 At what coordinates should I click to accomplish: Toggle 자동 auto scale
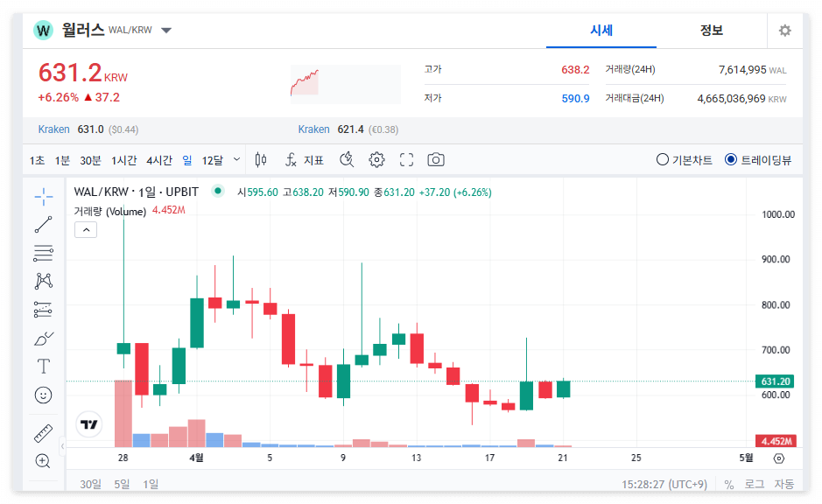click(x=784, y=484)
